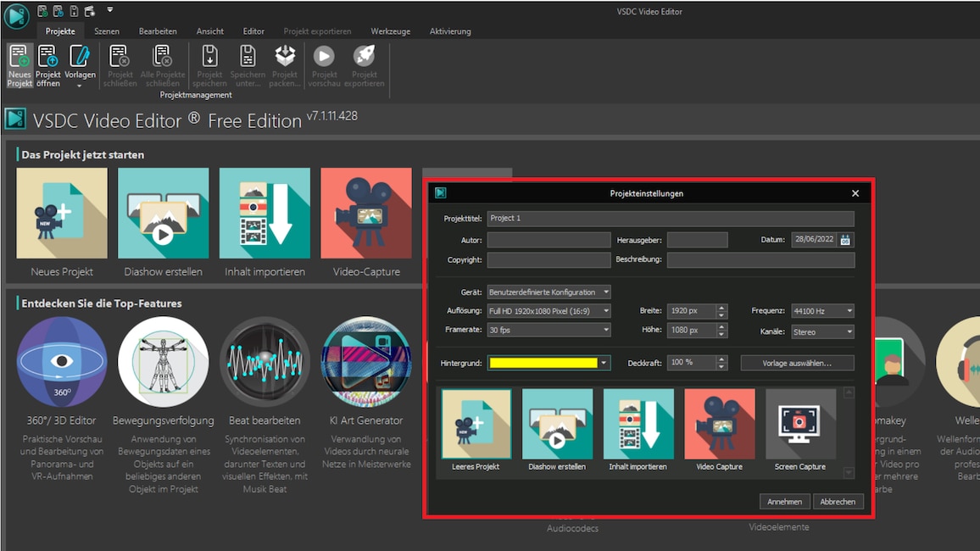Open the Kanäle dropdown showing Stereo
Viewport: 980px width, 551px height.
[821, 331]
